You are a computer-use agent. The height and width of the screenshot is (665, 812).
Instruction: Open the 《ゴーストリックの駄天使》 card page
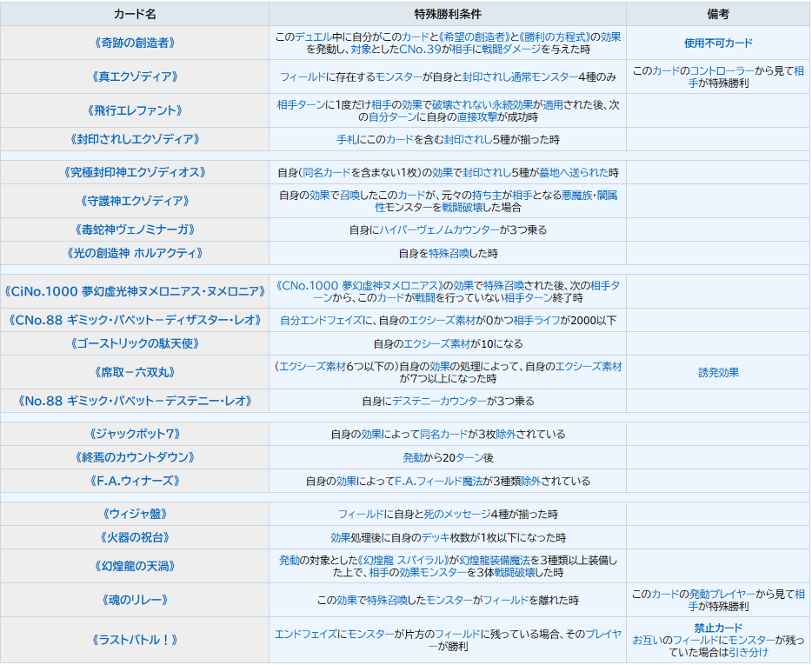134,343
